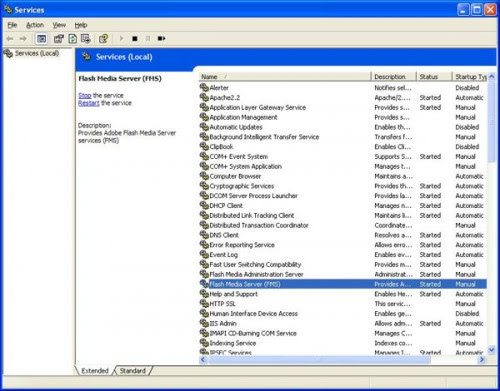The image size is (500, 391).
Task: Click the Refresh toolbar icon
Action: click(72, 39)
